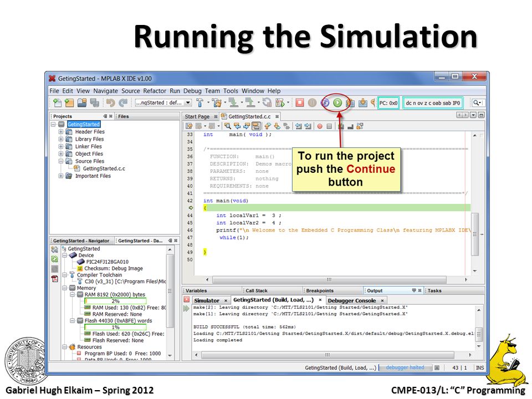Click the blue Reset debugger icon
This screenshot has width=532, height=399.
[x=325, y=103]
